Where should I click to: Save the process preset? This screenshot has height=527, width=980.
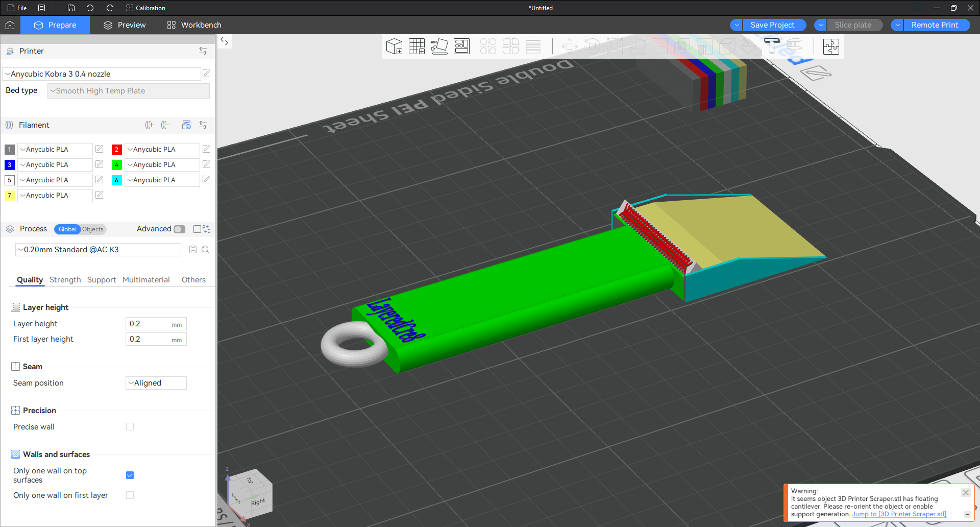coord(193,250)
